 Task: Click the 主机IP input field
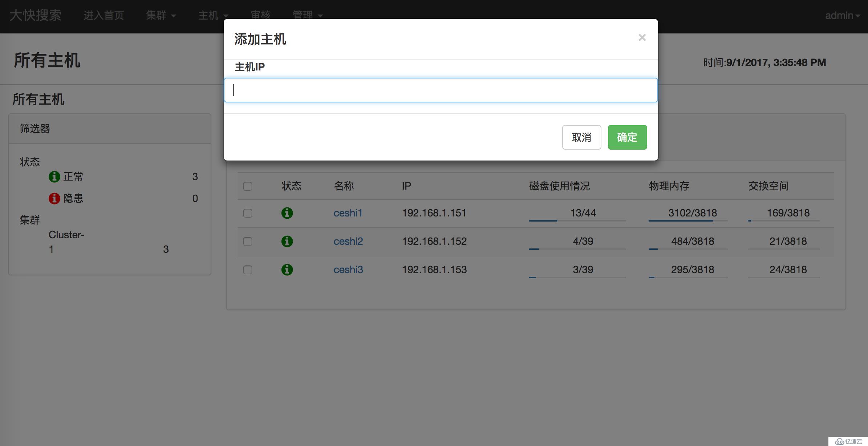pyautogui.click(x=441, y=90)
